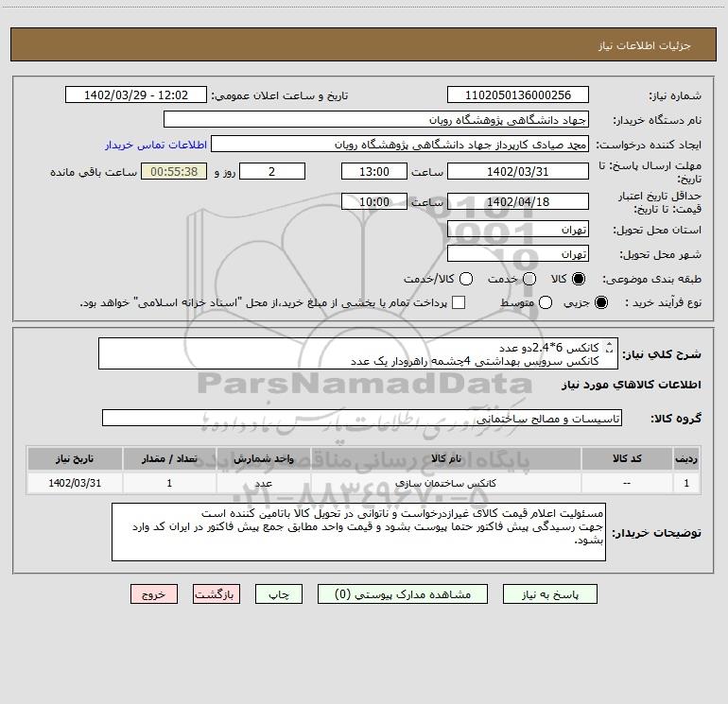Image resolution: width=728 pixels, height=704 pixels.
Task: Select the کانکس ساختمان سازی table row
Action: (364, 483)
